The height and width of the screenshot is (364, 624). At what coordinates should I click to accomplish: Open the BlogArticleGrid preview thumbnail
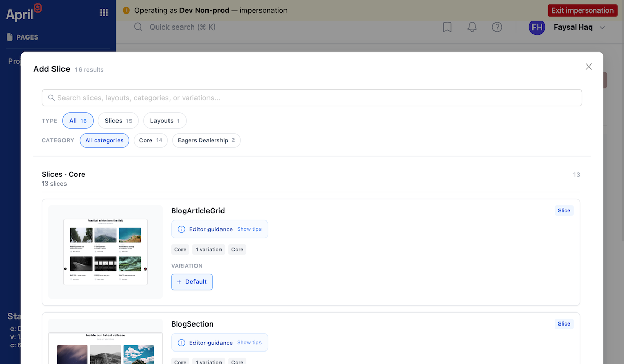pos(106,252)
